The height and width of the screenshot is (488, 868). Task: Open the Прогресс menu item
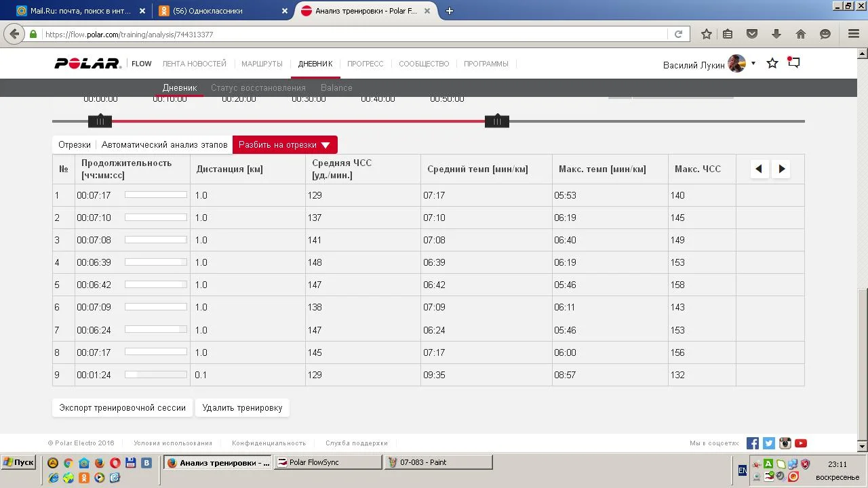click(x=365, y=64)
